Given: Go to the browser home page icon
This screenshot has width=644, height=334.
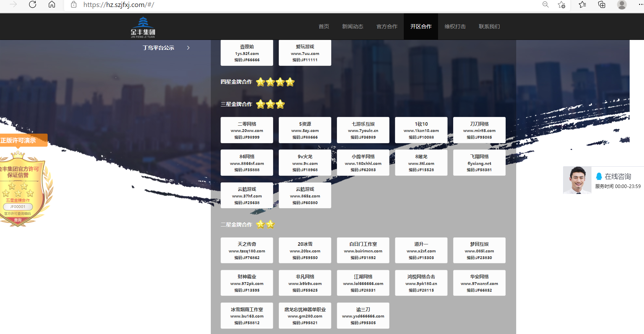Looking at the screenshot, I should coord(52,5).
